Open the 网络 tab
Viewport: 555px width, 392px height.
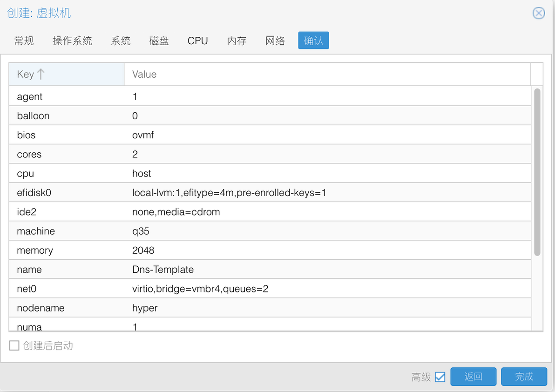click(275, 41)
